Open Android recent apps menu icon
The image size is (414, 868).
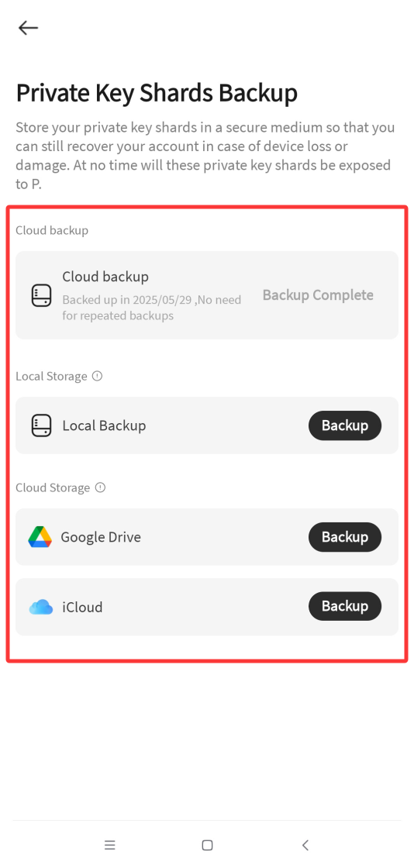[x=109, y=845]
